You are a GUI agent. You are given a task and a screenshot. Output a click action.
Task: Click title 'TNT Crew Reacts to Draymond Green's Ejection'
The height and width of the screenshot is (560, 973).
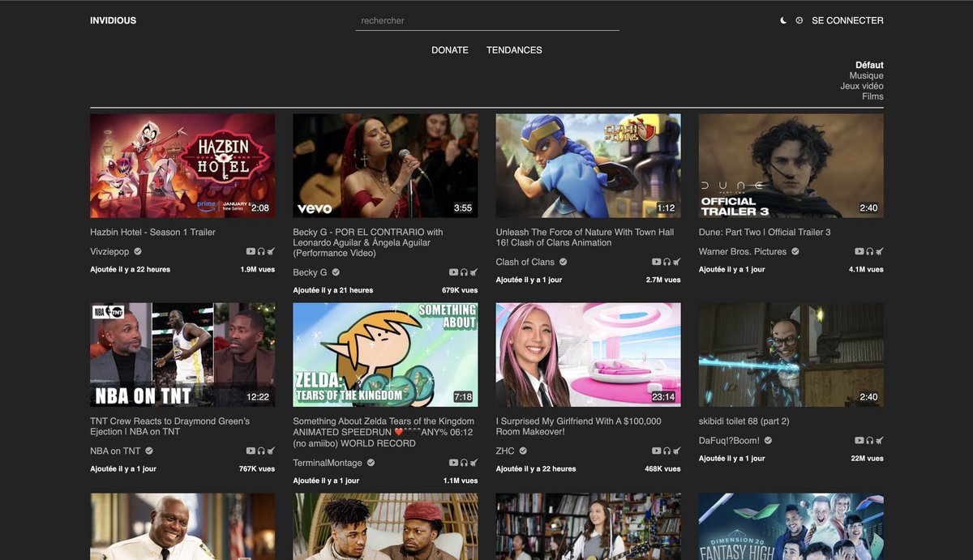coord(169,426)
